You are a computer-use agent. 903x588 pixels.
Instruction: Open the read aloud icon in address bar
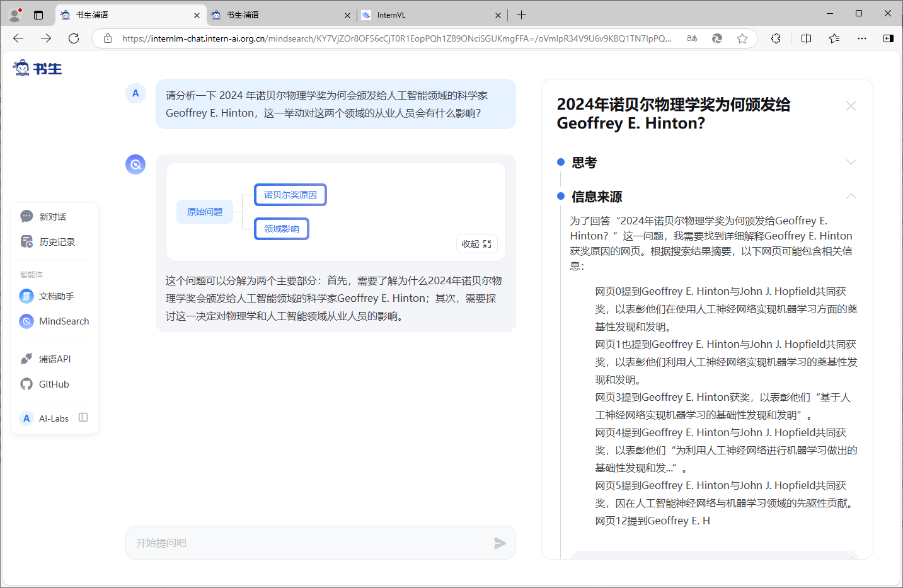[692, 38]
